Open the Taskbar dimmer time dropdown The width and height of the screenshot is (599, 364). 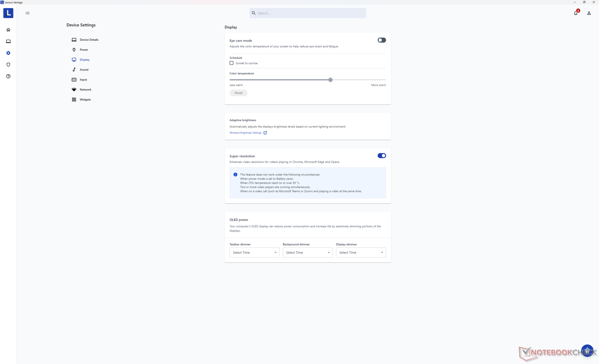(254, 252)
